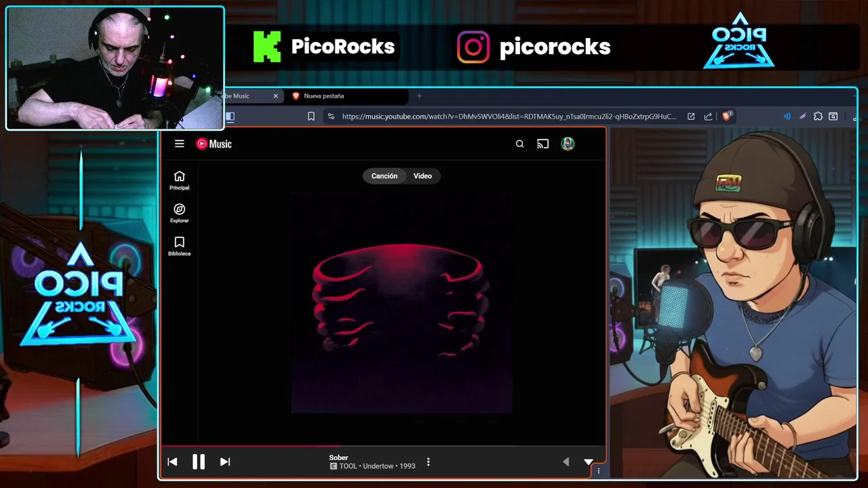Open YouTube Music search

pos(519,144)
